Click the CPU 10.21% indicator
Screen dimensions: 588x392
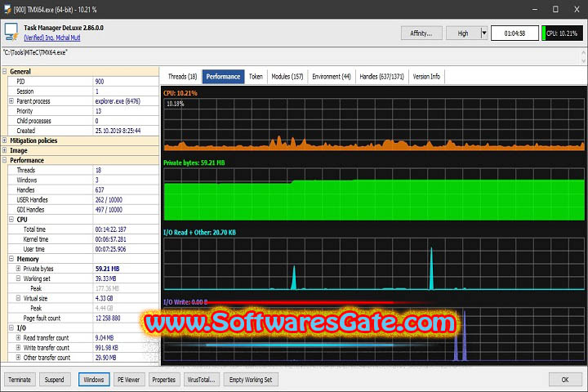point(562,33)
